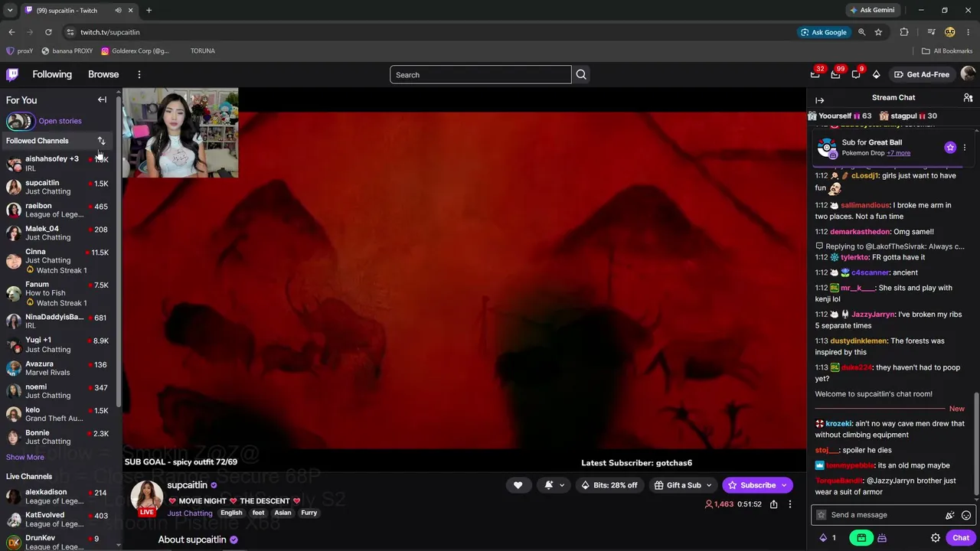The image size is (980, 551).
Task: Bookmark this tab with the star icon
Action: [x=878, y=32]
